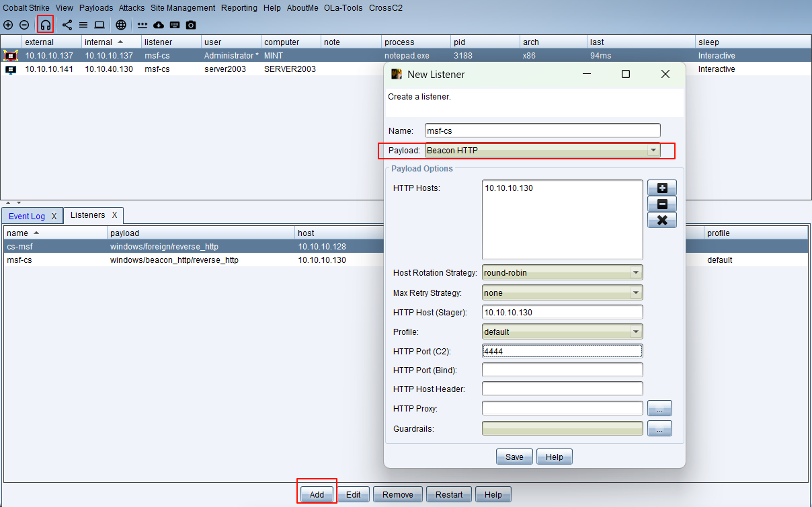Click the external column header

[52, 42]
